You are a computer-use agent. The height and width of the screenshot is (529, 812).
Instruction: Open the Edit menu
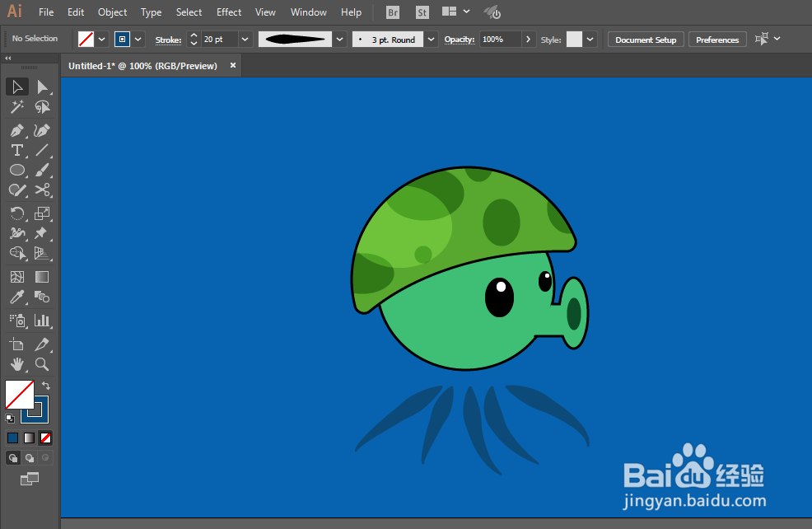pos(76,12)
